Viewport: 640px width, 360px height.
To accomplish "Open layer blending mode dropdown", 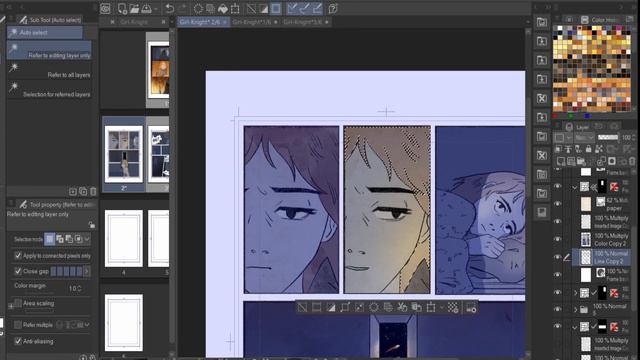I will point(584,138).
